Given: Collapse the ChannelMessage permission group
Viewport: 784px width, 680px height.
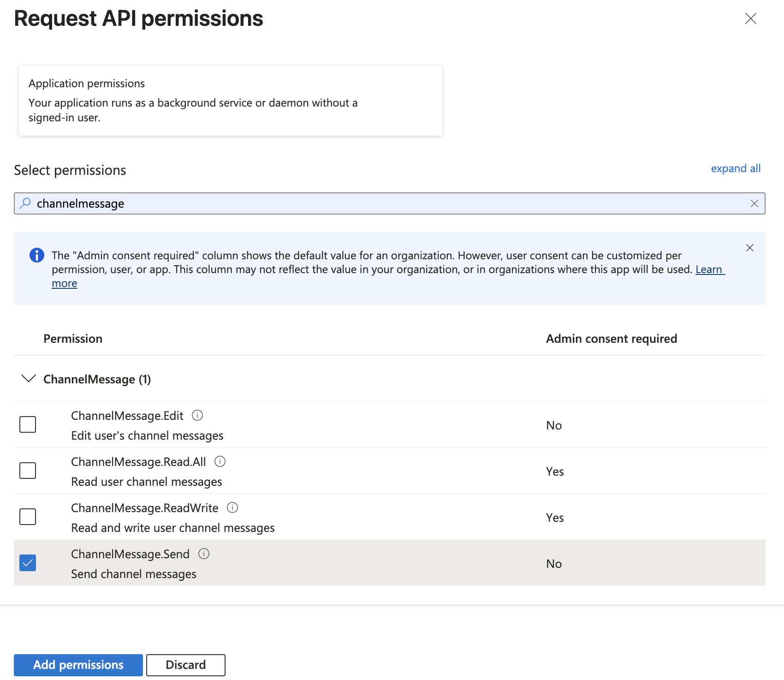Looking at the screenshot, I should (x=28, y=379).
